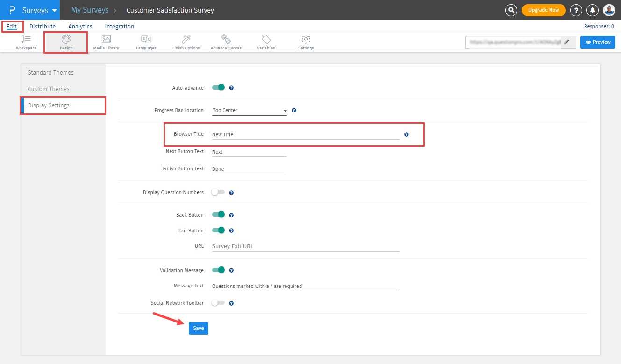
Task: Enable Display Question Numbers toggle
Action: [x=218, y=192]
